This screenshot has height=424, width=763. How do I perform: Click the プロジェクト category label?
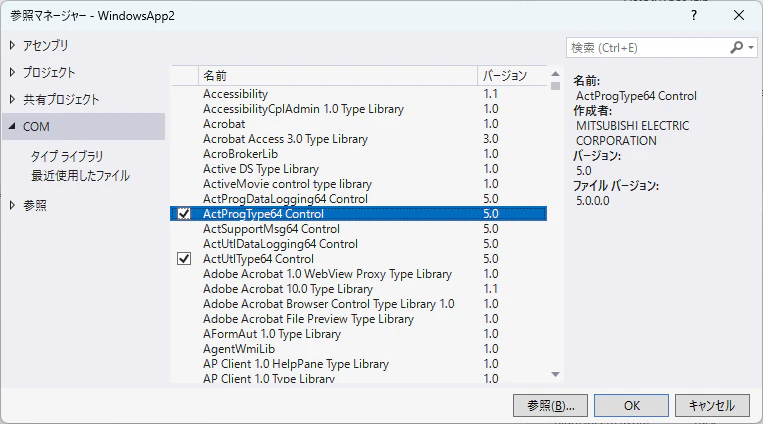coord(49,73)
